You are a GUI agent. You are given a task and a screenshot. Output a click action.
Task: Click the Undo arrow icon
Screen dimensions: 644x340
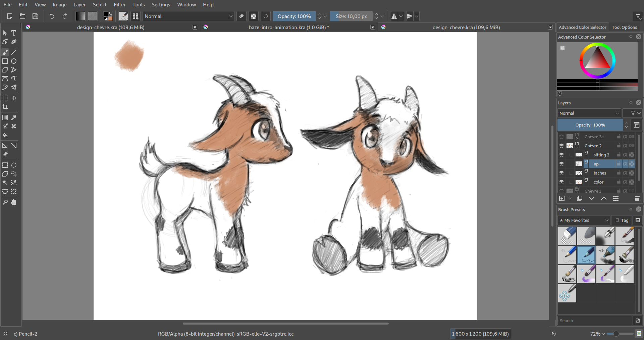click(52, 16)
